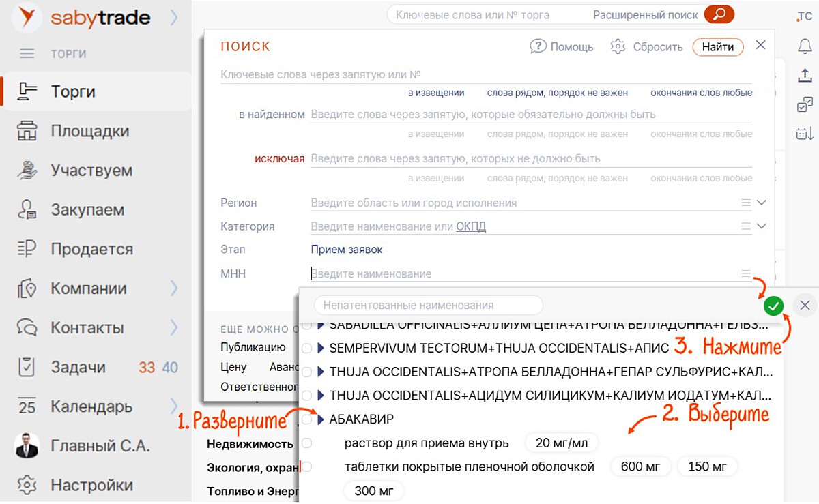The height and width of the screenshot is (504, 819).
Task: Open notifications bell icon
Action: point(805,46)
